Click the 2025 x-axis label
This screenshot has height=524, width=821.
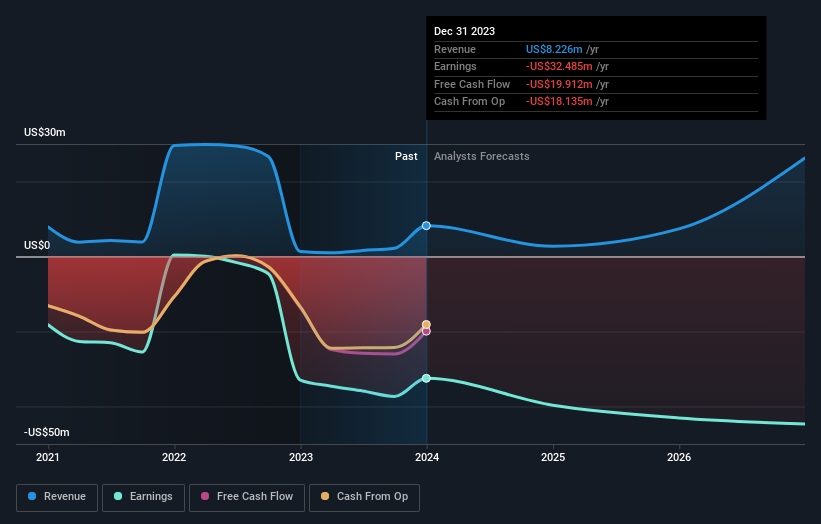553,457
